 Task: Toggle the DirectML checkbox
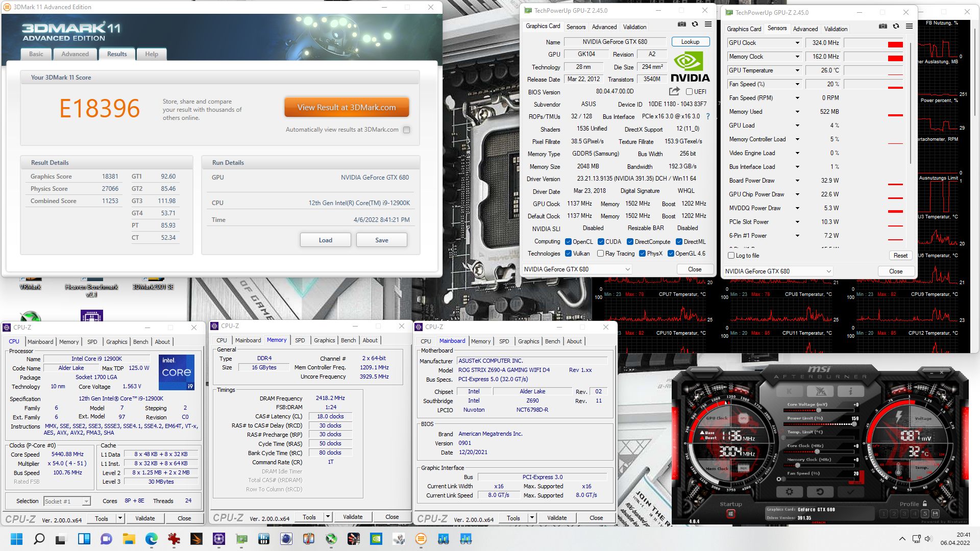pos(679,242)
